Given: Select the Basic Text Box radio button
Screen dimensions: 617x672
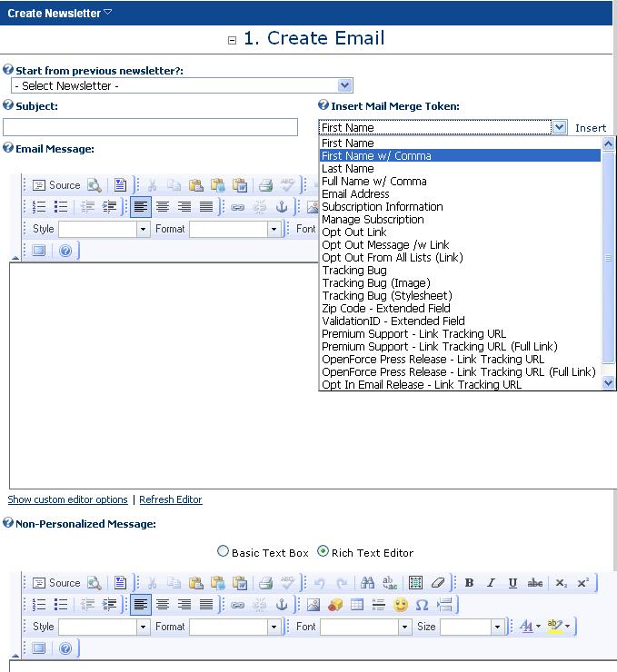Looking at the screenshot, I should [x=223, y=551].
